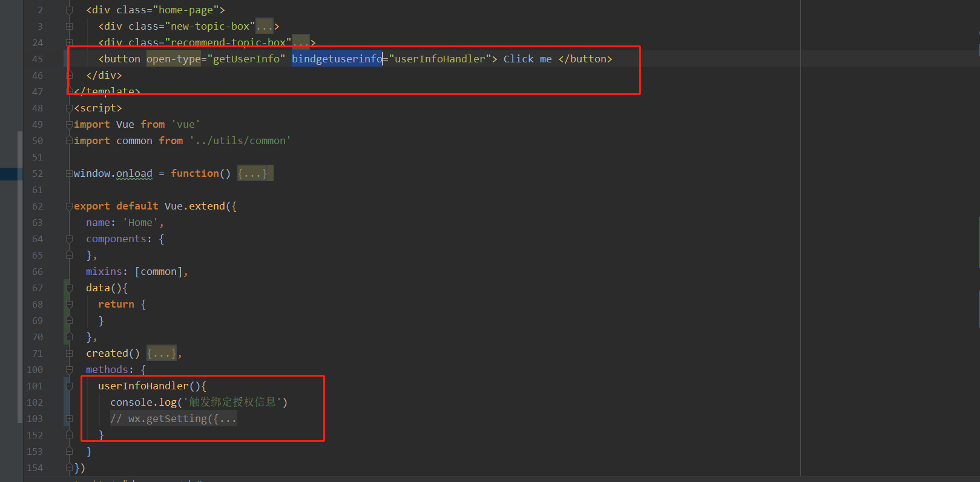Click line number 52 in gutter
The height and width of the screenshot is (482, 980).
coord(38,173)
